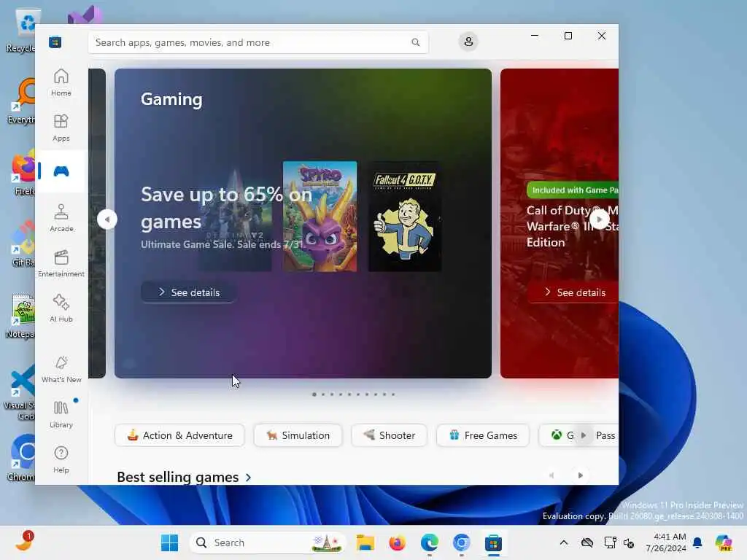This screenshot has width=747, height=560.
Task: Click the Fallout 4 G.O.T.Y. cover
Action: [x=404, y=217]
